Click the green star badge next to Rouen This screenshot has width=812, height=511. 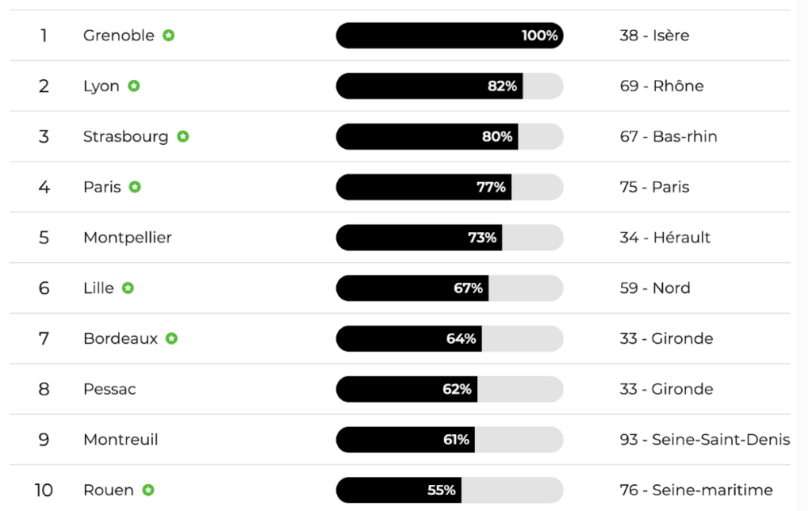pos(147,490)
